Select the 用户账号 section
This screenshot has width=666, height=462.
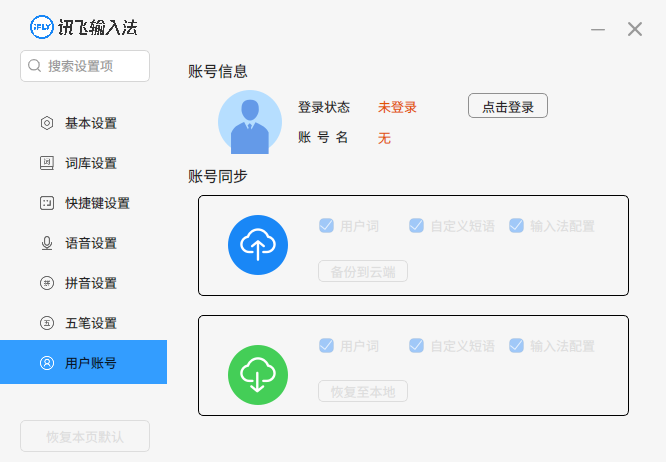(83, 362)
